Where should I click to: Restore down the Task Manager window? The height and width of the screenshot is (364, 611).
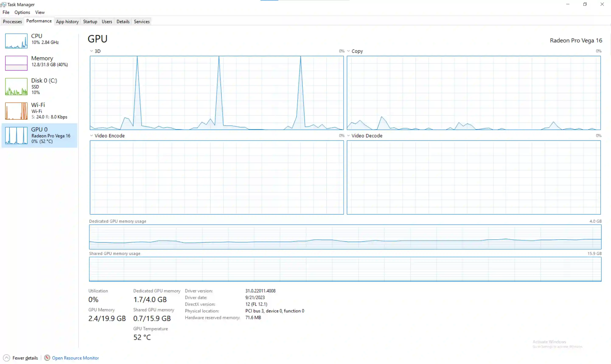click(585, 4)
